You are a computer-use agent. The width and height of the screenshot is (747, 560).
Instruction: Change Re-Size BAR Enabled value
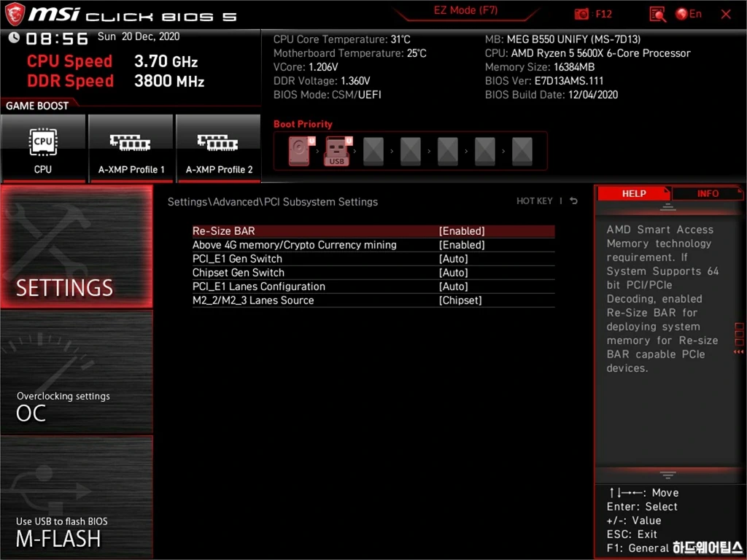click(462, 231)
